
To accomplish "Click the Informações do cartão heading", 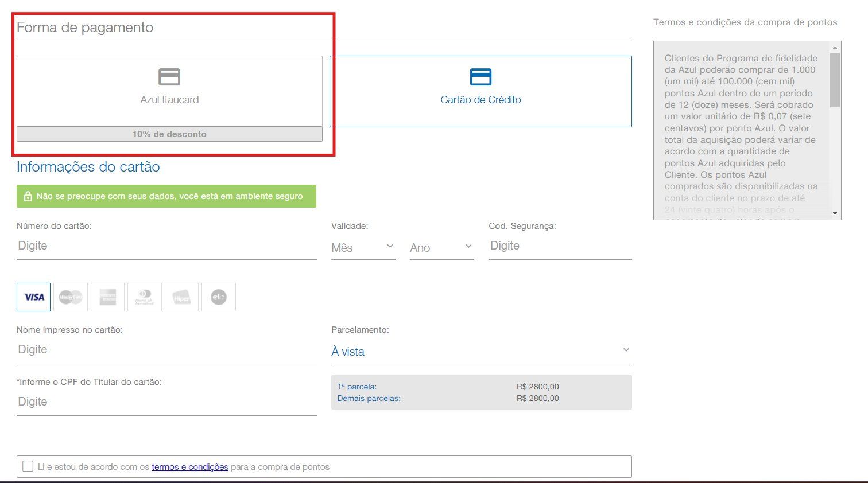I will 88,167.
